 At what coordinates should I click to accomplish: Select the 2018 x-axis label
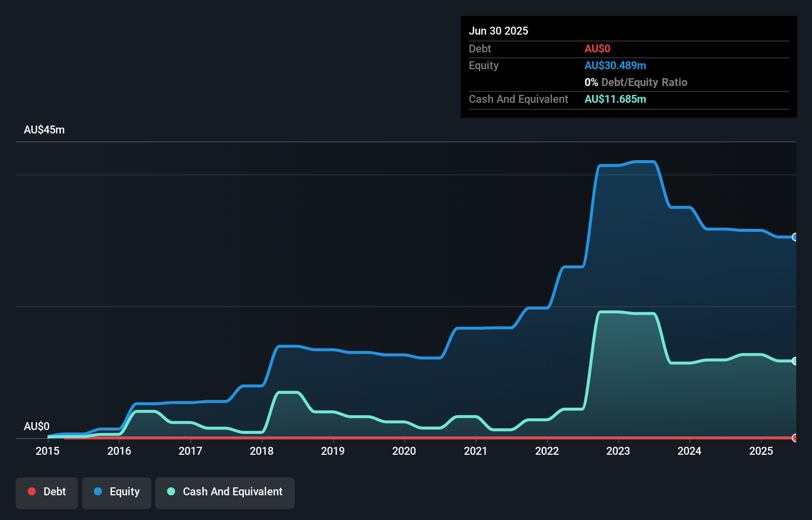point(262,451)
